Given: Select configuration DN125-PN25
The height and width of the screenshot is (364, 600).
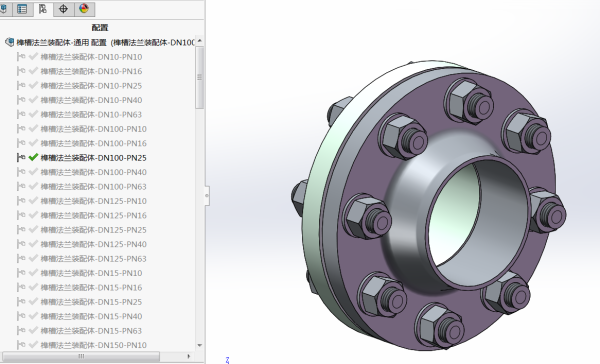Looking at the screenshot, I should 93,230.
